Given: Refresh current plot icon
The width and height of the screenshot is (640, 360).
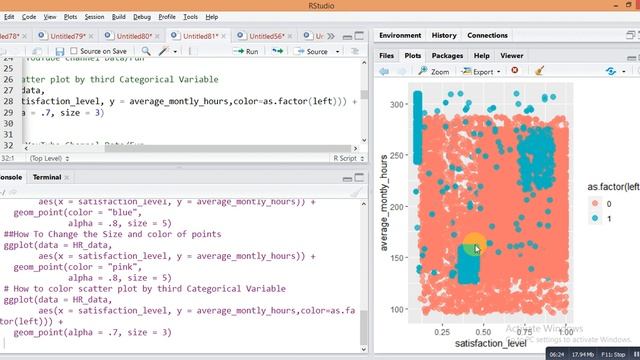Looking at the screenshot, I should coord(611,71).
